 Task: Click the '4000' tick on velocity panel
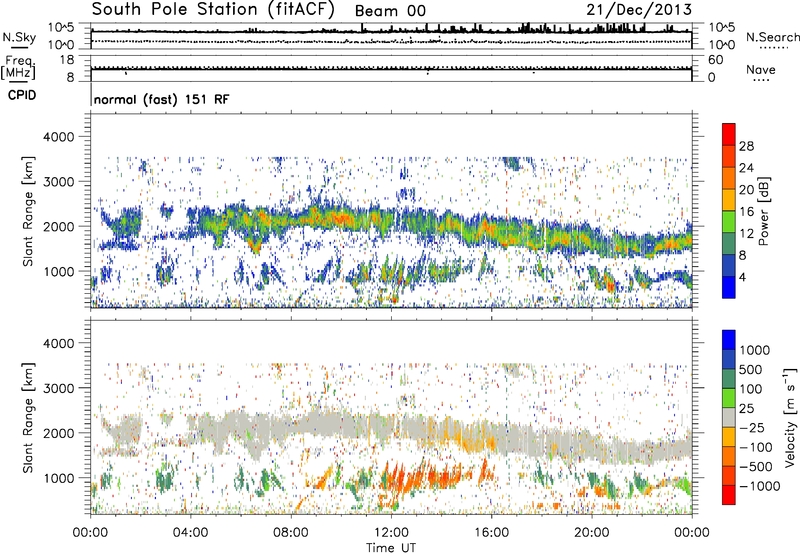coord(58,343)
